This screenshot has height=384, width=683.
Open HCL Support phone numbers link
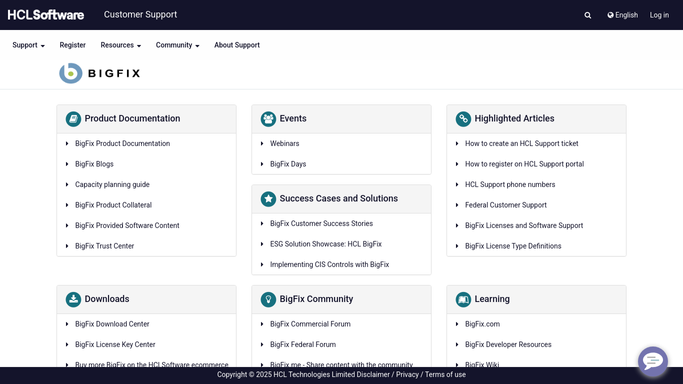pos(510,184)
